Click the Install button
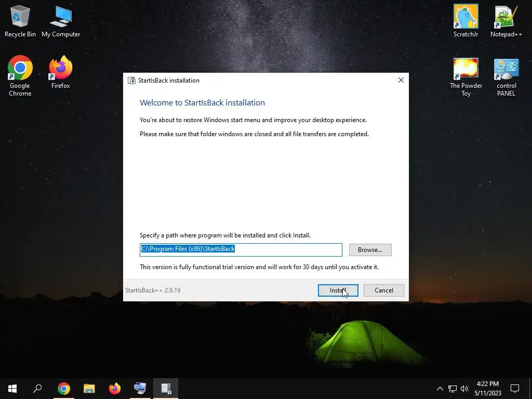This screenshot has height=399, width=532. pyautogui.click(x=338, y=290)
